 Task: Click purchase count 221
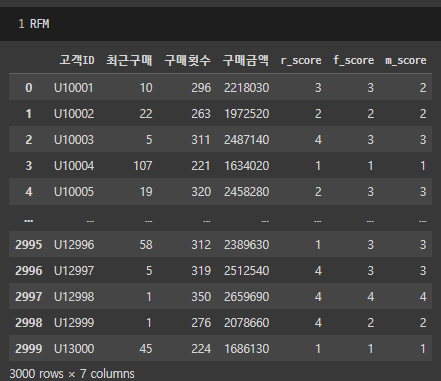(x=201, y=166)
